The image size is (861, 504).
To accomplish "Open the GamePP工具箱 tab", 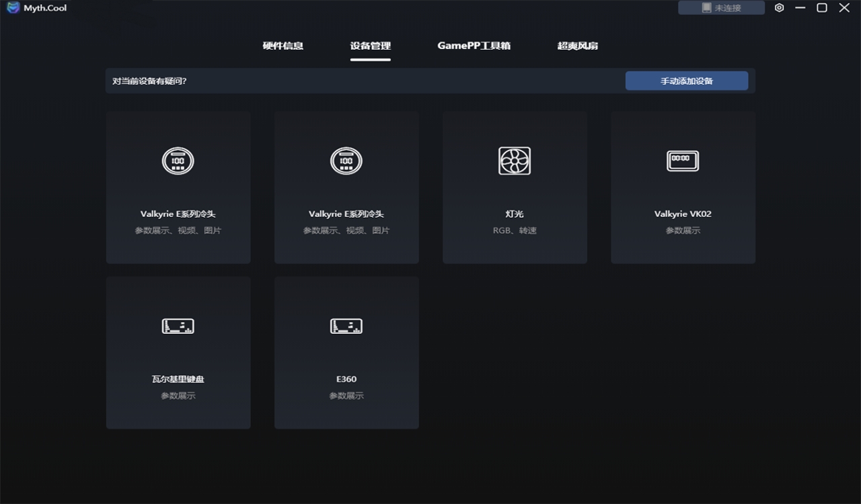I will click(474, 46).
